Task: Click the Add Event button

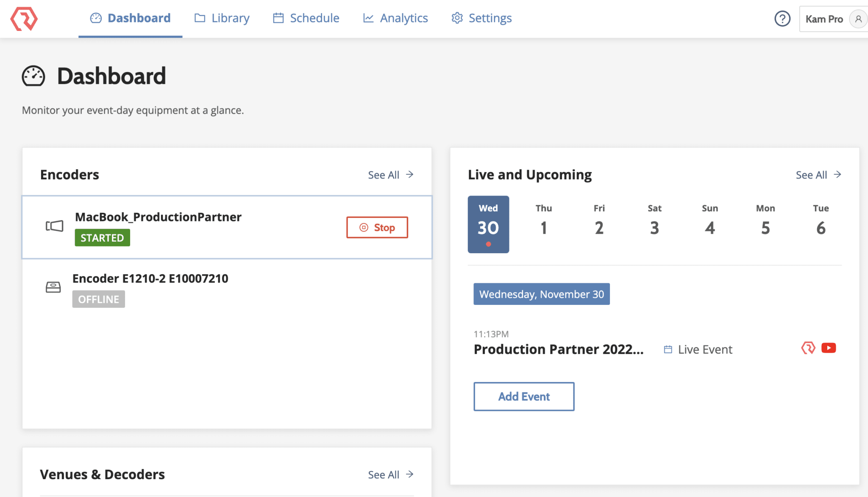Action: coord(524,396)
